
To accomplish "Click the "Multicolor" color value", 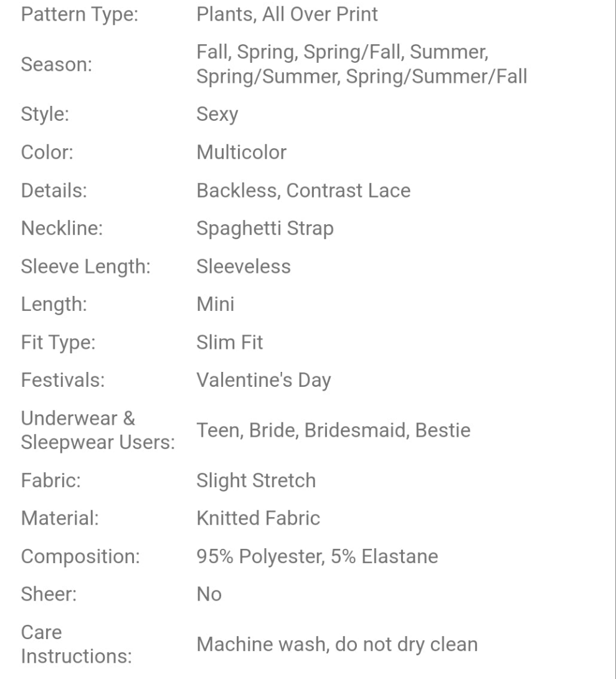I will click(x=242, y=153).
